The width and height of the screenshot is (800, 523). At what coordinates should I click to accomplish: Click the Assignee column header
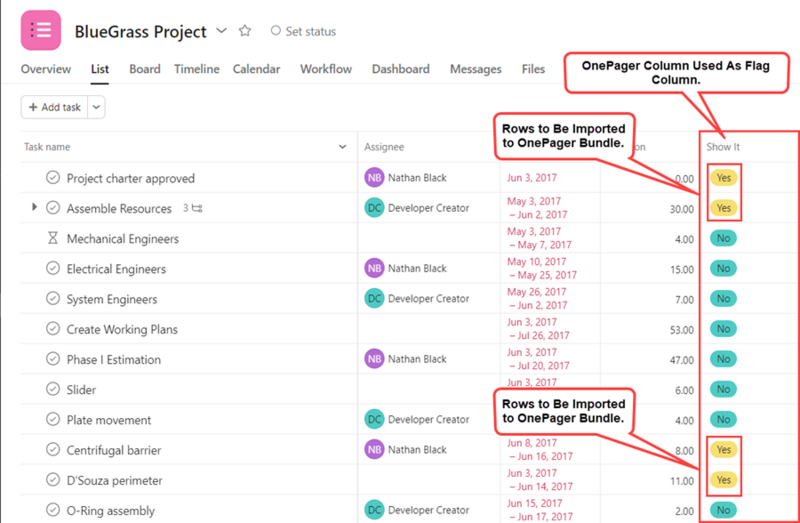point(384,147)
